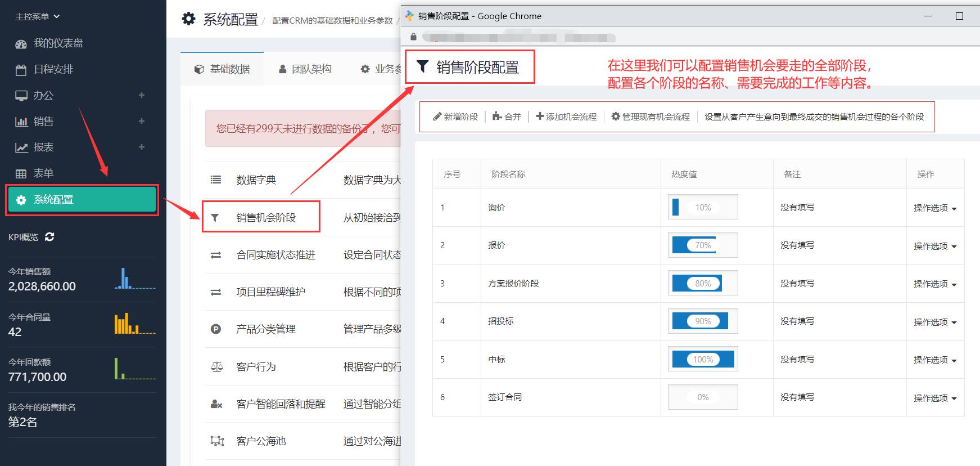This screenshot has height=466, width=980.
Task: Expand the 办公 menu plus sign
Action: (142, 95)
